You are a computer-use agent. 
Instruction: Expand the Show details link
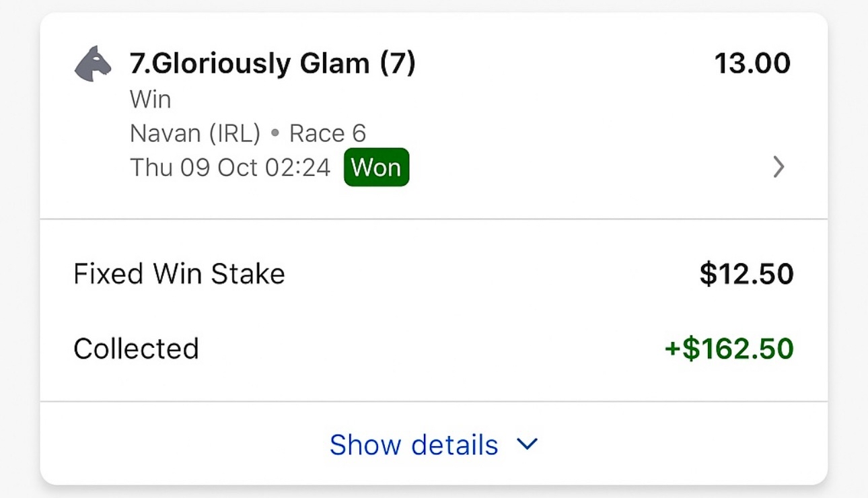[433, 445]
